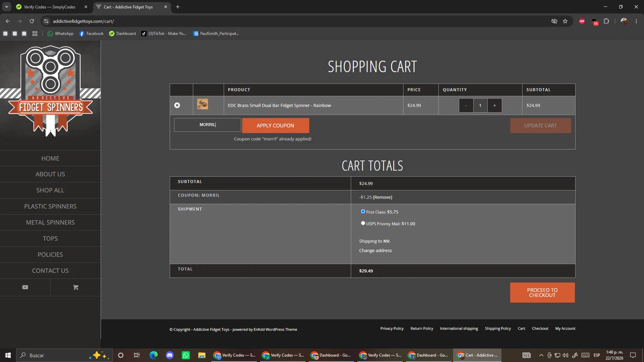Reload the cart page
Screen dimensions: 644x362
click(x=32, y=21)
